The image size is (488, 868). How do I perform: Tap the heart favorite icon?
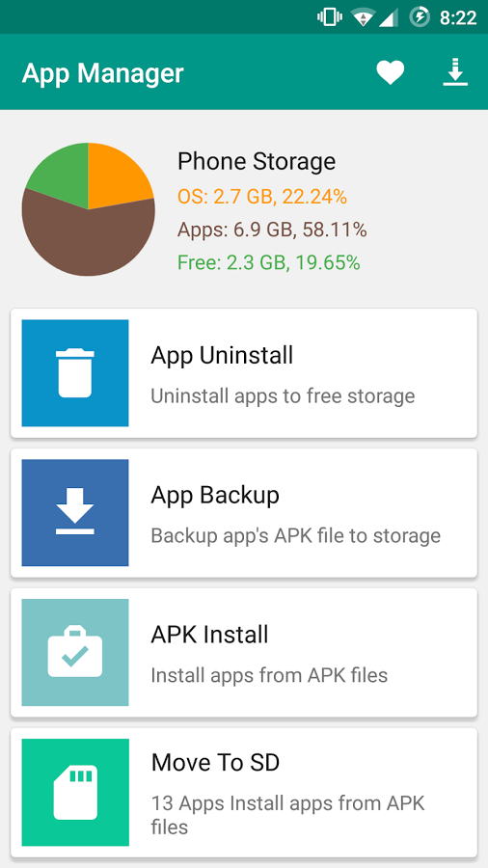click(390, 72)
